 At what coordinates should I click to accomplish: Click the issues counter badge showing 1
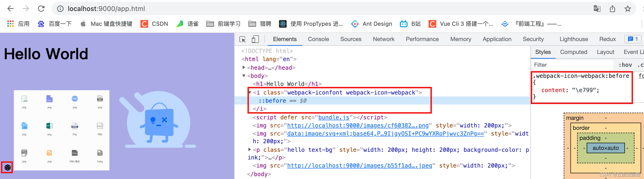[x=633, y=39]
